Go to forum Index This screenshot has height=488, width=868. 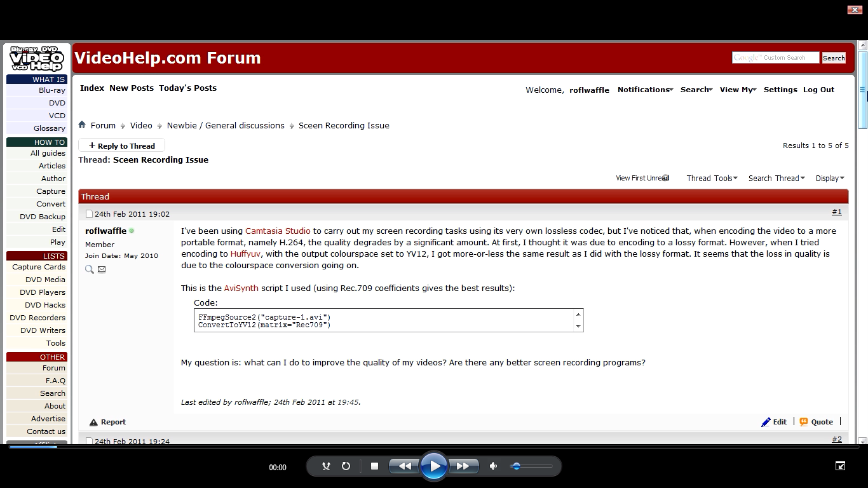(92, 88)
